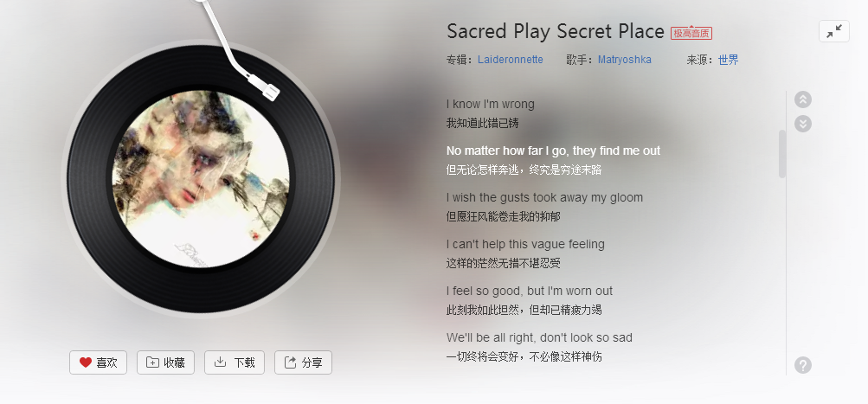Share the song with 分享 button
Image resolution: width=868 pixels, height=404 pixels.
(303, 362)
